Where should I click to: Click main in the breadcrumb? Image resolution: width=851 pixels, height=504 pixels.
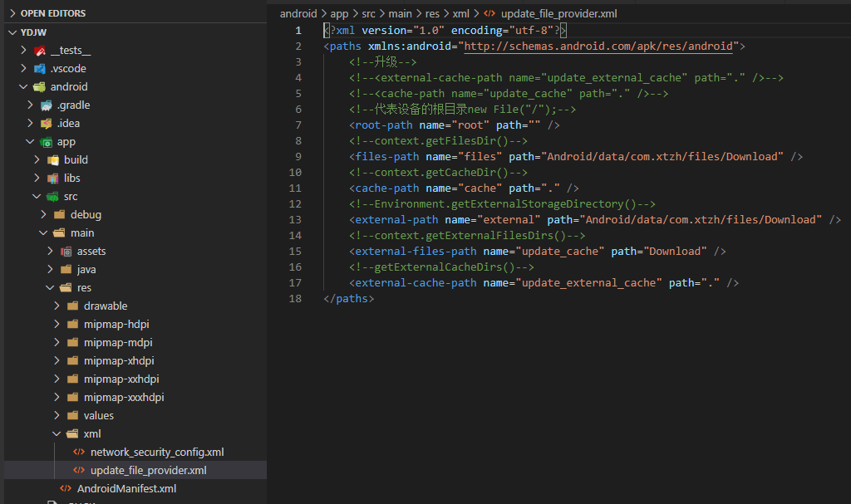coord(400,13)
